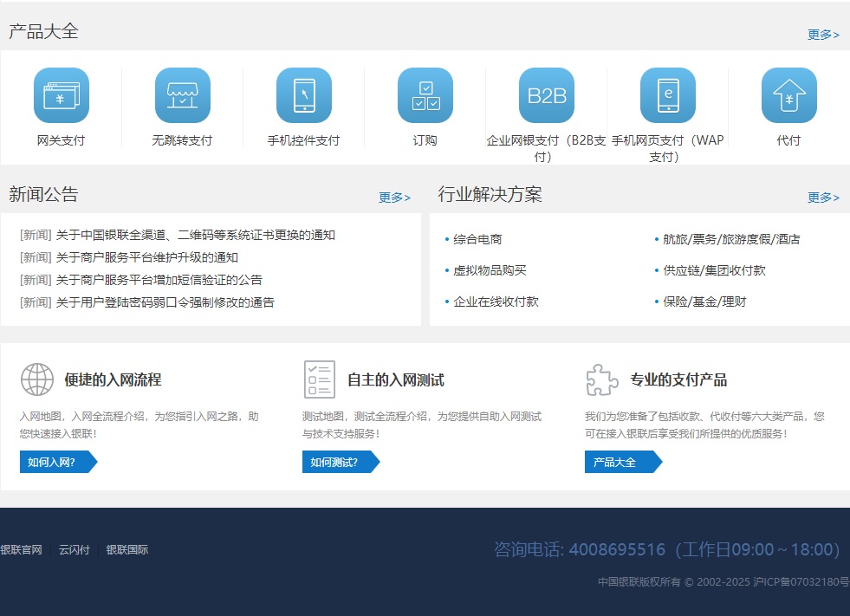The width and height of the screenshot is (850, 616).
Task: Open 更多 link in 产品大全 section
Action: tap(823, 35)
